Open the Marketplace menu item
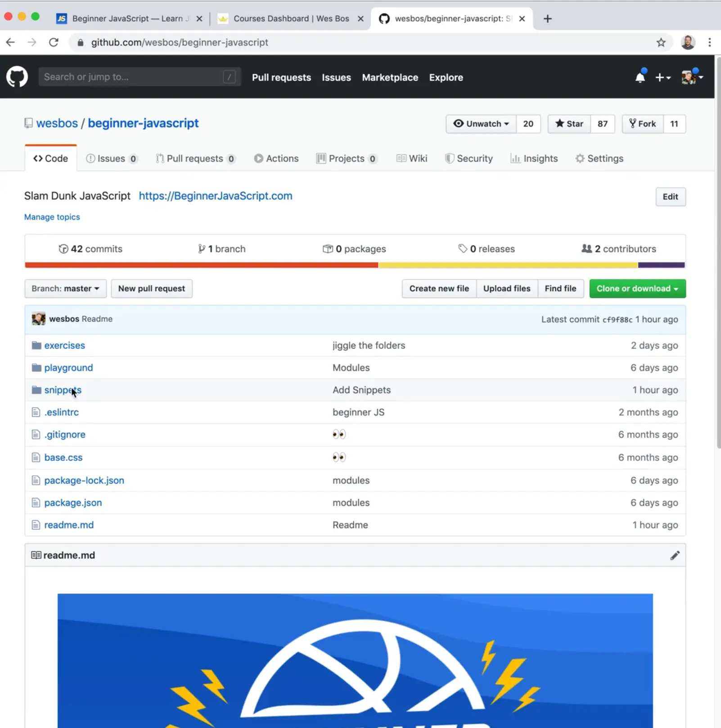The image size is (721, 728). click(390, 77)
